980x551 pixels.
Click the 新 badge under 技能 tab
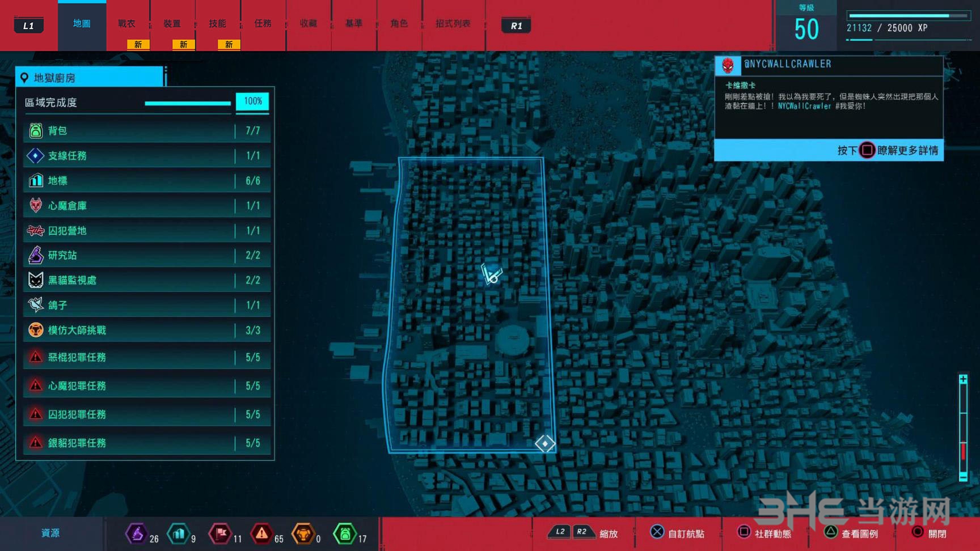229,44
